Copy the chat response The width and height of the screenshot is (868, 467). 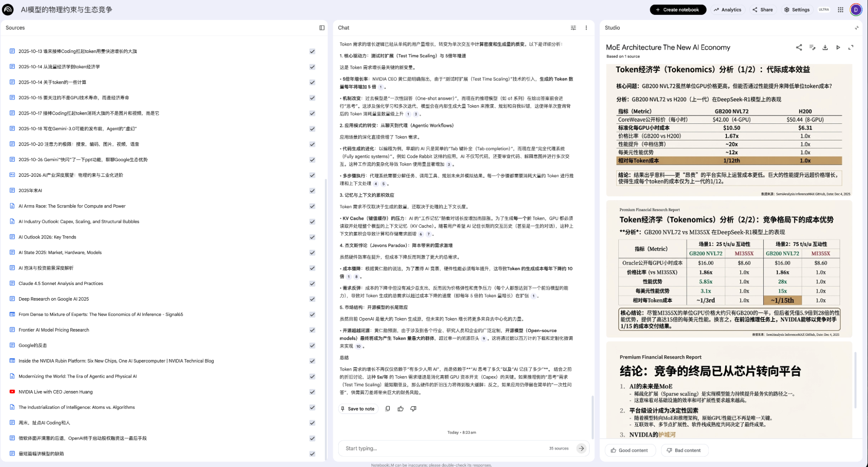[387, 409]
